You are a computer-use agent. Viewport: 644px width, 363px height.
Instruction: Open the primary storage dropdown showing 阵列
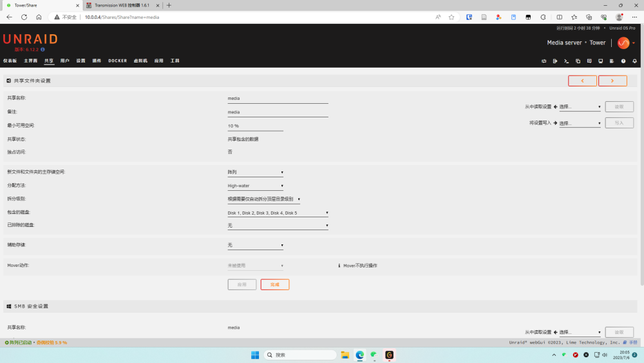point(256,172)
